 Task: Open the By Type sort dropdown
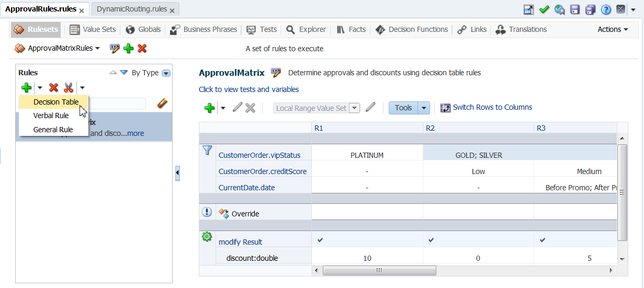pos(166,73)
